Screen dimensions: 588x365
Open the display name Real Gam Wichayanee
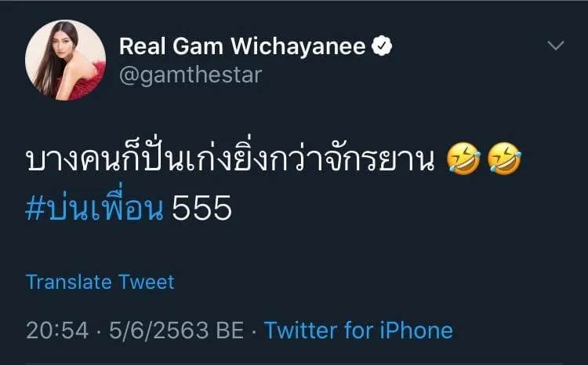242,46
